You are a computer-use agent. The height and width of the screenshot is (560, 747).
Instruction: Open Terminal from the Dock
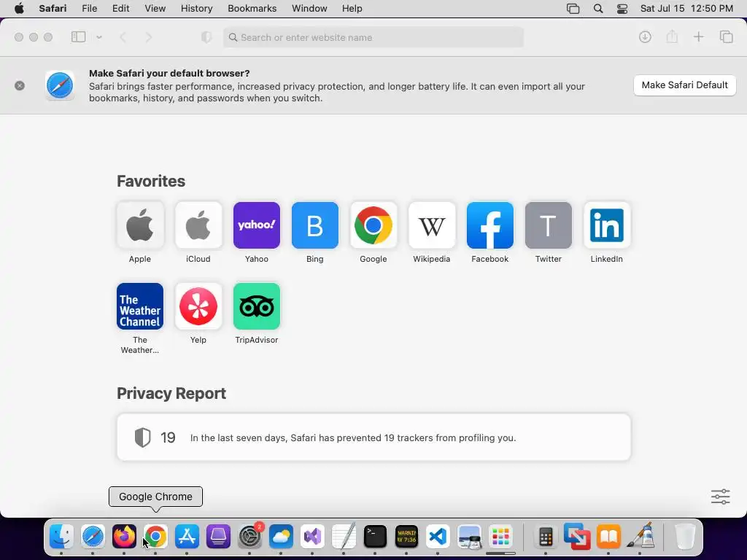click(x=376, y=537)
